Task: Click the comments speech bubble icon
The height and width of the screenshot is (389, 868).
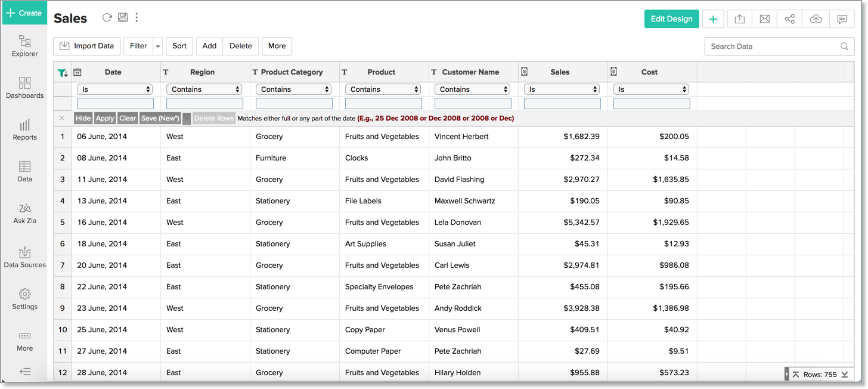Action: point(842,19)
